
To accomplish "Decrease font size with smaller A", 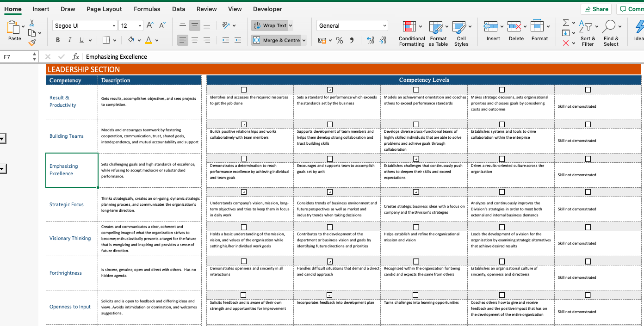I will pos(162,25).
